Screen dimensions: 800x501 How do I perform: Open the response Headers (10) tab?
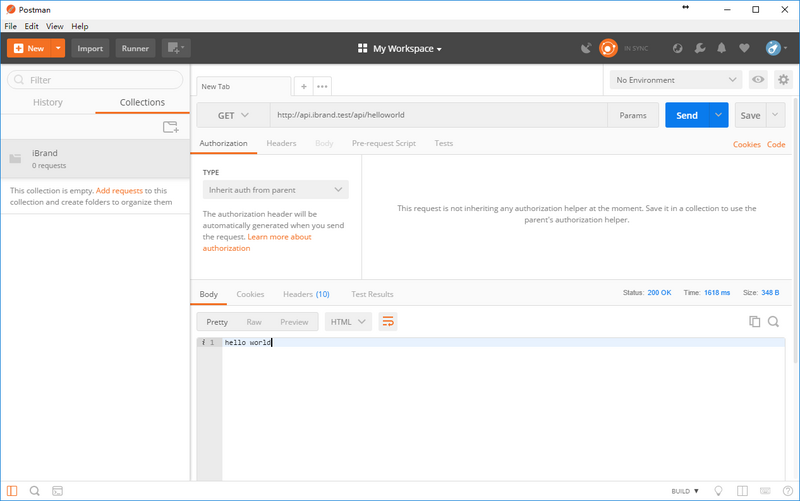306,294
